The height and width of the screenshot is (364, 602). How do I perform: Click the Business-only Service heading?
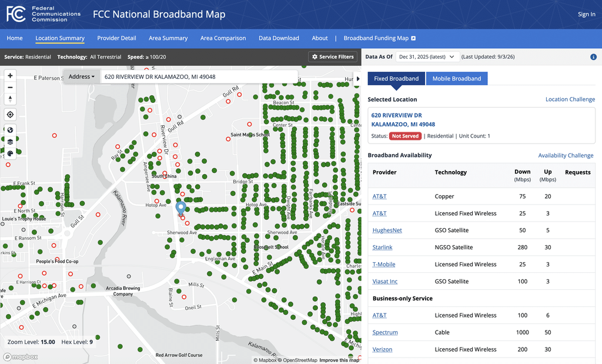[x=402, y=298]
